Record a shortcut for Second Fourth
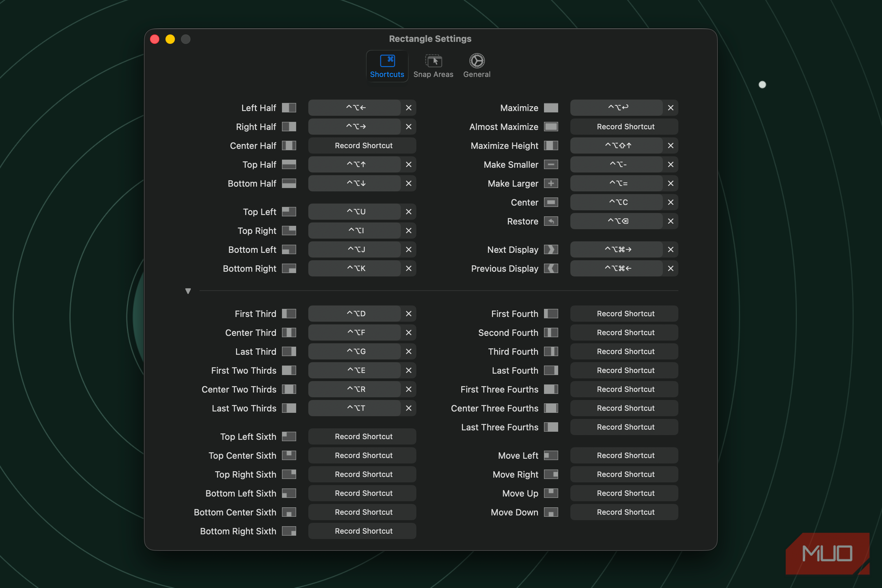882x588 pixels. tap(624, 332)
